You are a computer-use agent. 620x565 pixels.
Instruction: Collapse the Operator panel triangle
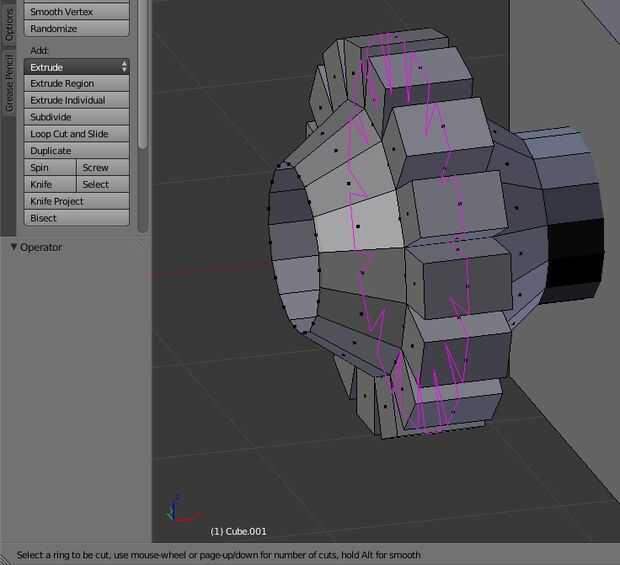tap(13, 247)
